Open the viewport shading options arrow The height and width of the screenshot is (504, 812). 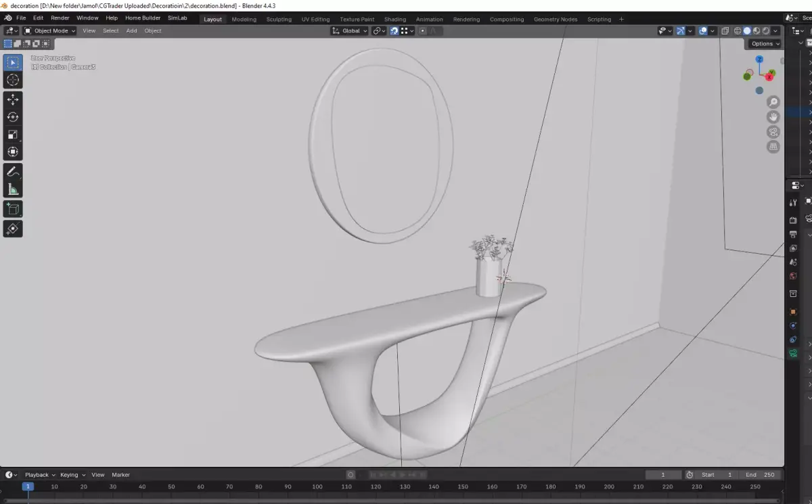point(775,30)
